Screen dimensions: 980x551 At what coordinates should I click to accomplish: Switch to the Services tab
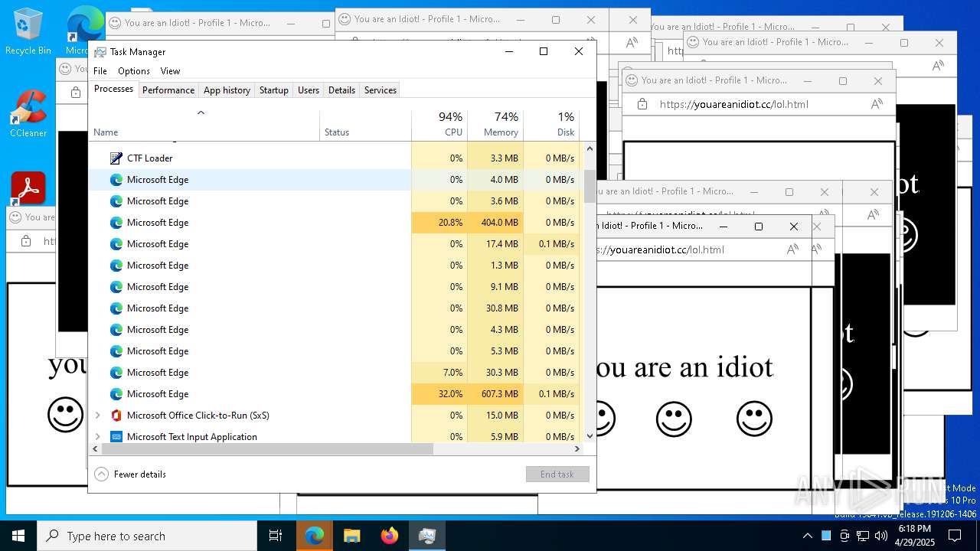point(381,90)
